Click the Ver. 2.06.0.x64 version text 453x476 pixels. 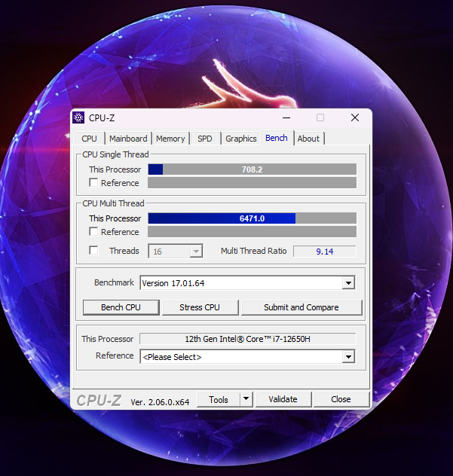(x=160, y=402)
